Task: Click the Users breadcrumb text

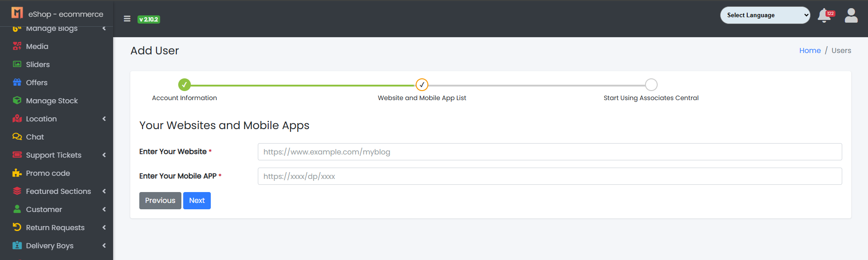Action: (841, 50)
